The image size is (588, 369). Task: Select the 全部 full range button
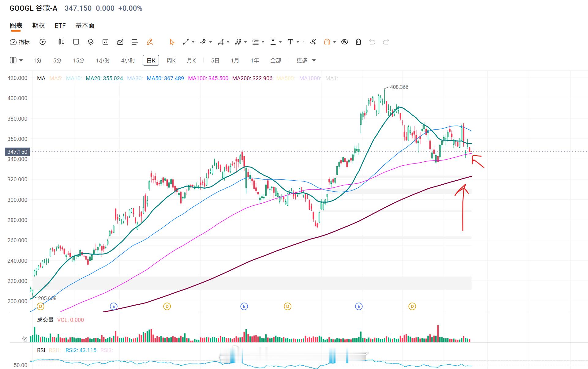click(x=275, y=60)
